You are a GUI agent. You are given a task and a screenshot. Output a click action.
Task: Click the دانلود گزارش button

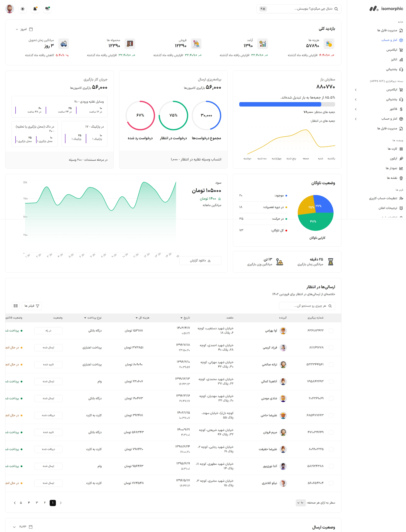pyautogui.click(x=200, y=261)
